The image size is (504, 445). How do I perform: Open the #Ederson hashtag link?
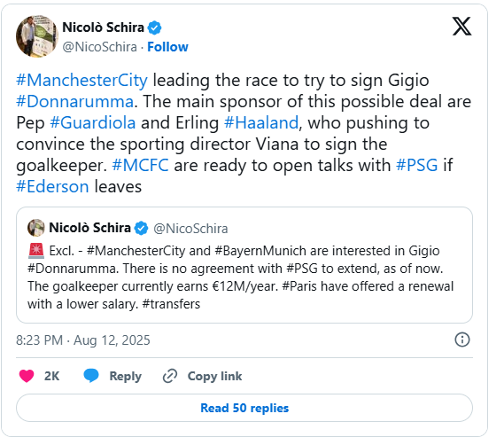pos(52,187)
